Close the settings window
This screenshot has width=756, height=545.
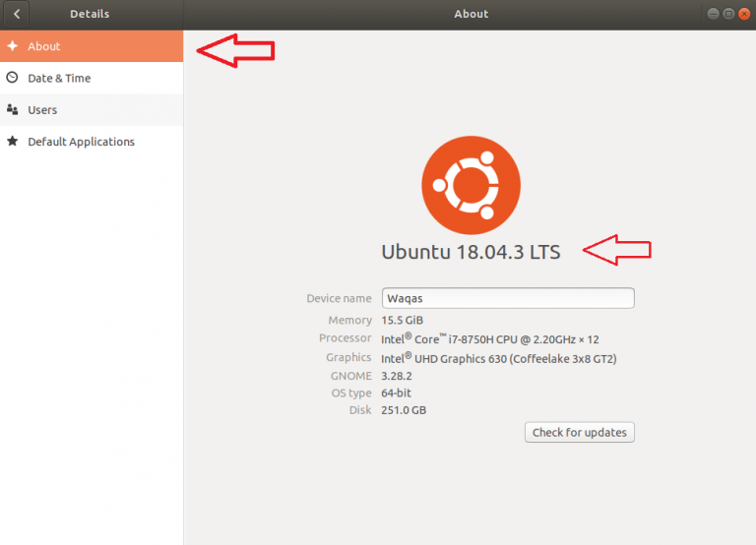(744, 14)
